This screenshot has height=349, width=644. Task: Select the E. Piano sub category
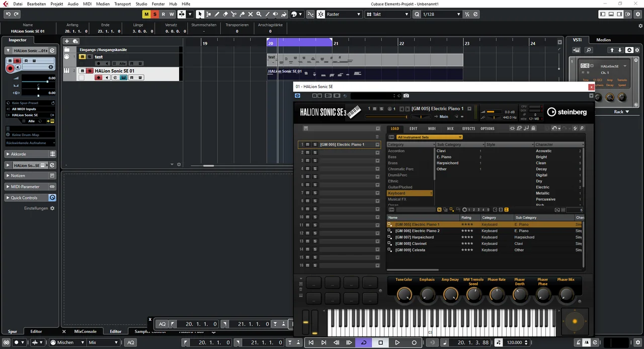point(444,157)
